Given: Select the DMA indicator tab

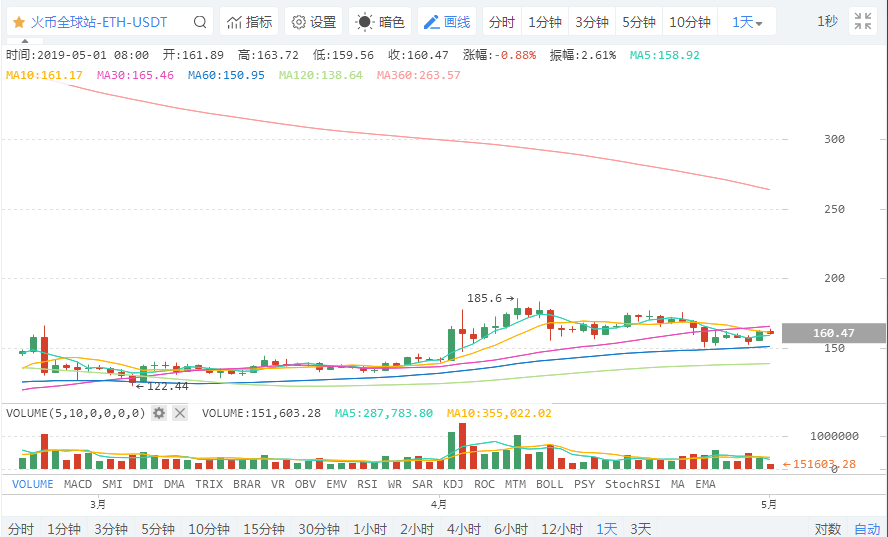Looking at the screenshot, I should click(x=174, y=484).
